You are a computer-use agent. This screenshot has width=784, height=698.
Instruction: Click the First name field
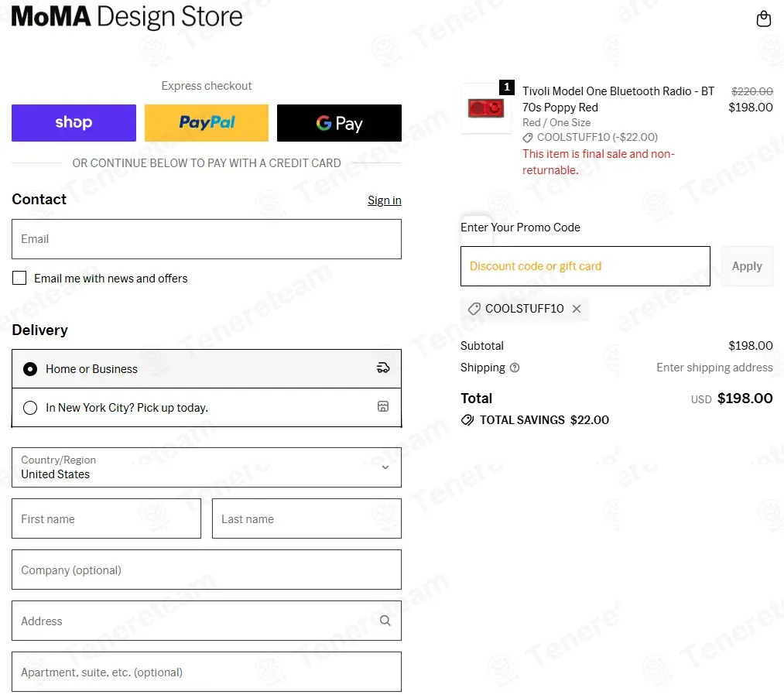coord(106,518)
